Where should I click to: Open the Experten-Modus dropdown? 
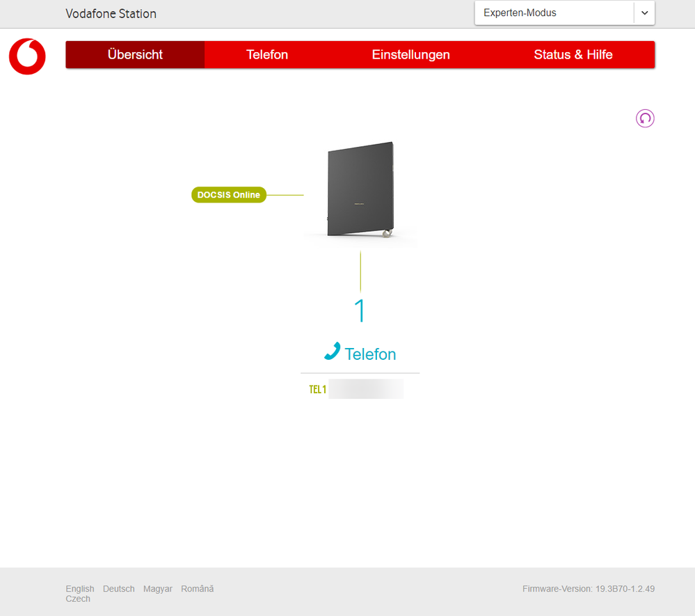coord(564,13)
